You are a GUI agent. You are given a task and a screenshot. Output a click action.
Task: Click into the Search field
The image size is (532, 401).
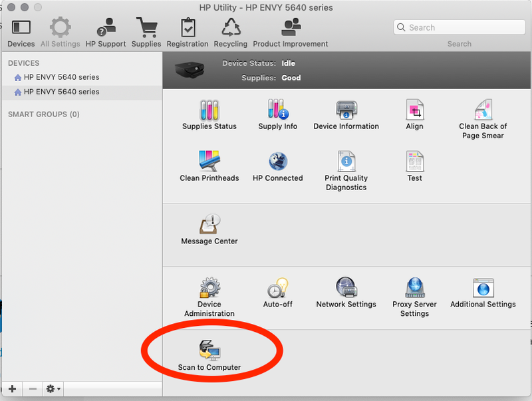point(460,27)
